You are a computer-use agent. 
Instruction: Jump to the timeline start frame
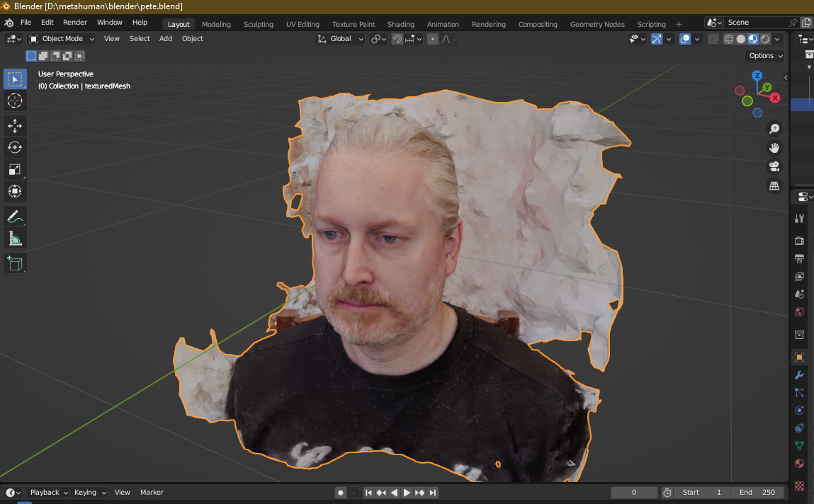point(368,493)
